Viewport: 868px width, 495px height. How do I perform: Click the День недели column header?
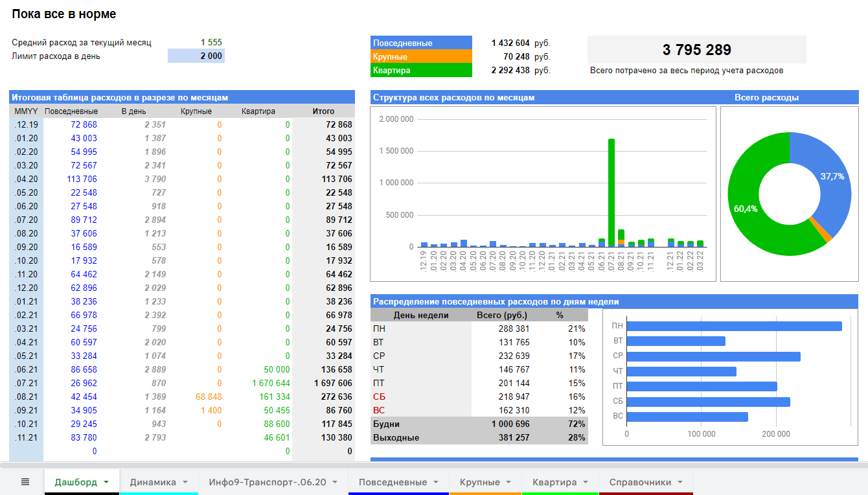tap(421, 315)
